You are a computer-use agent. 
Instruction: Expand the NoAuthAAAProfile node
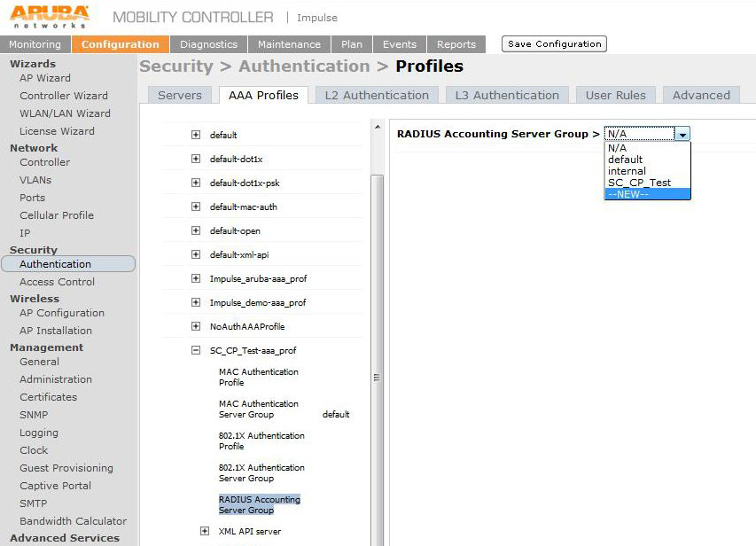(196, 326)
